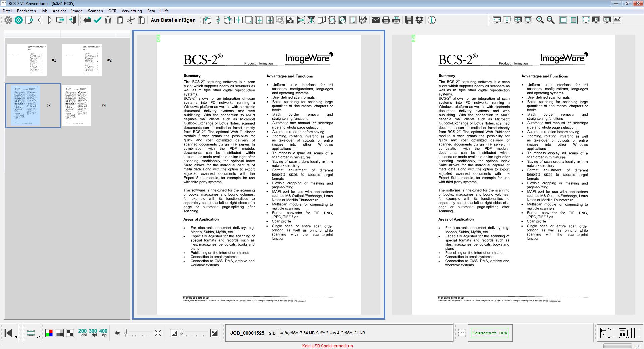This screenshot has width=644, height=349.
Task: Open the Ansicht menu
Action: (59, 11)
